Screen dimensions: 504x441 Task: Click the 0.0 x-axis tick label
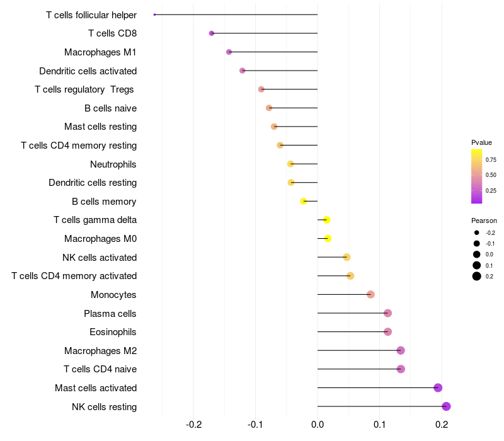tap(318, 425)
